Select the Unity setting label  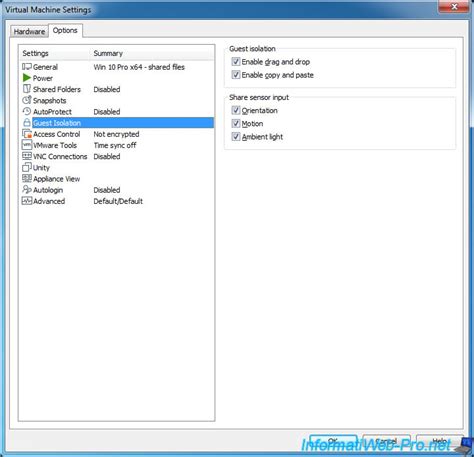click(41, 168)
